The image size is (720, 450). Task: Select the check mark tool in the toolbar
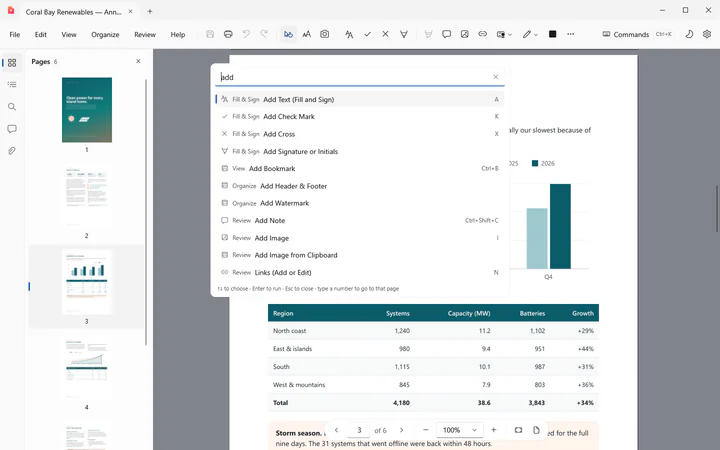coord(367,34)
